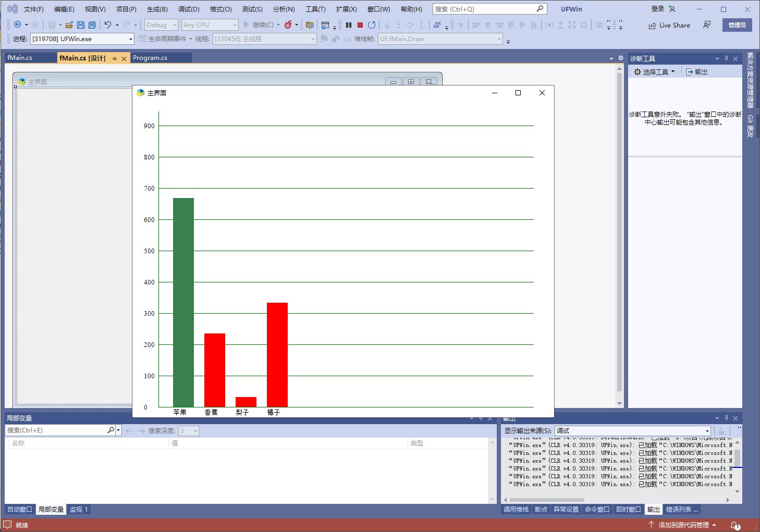Toggle auto-hide pin on the 输出 panel
Screen dimensions: 760x532
[726, 418]
